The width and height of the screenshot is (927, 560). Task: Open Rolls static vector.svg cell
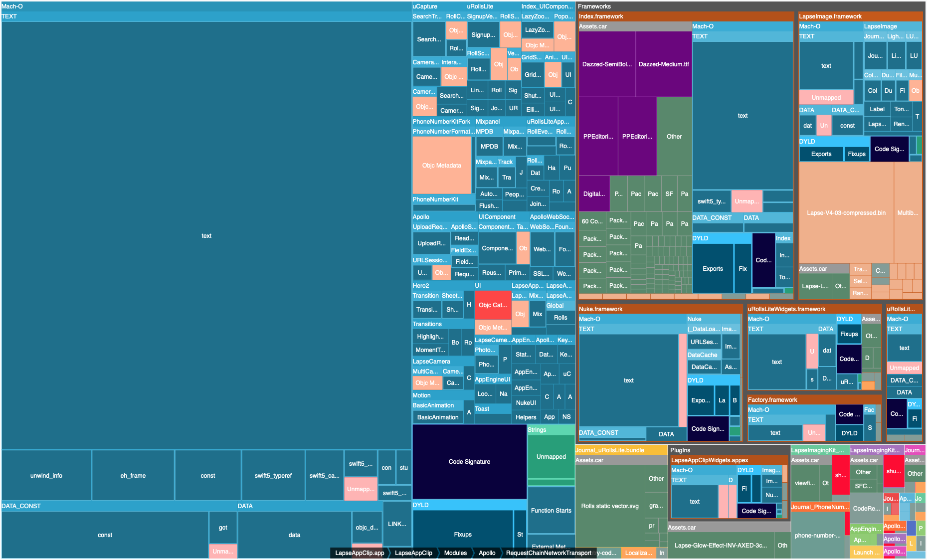click(x=610, y=506)
